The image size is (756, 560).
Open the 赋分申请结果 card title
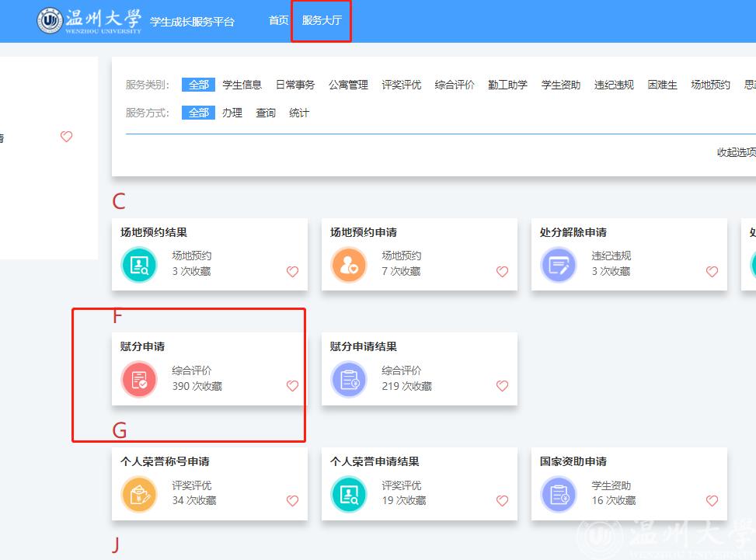(363, 346)
